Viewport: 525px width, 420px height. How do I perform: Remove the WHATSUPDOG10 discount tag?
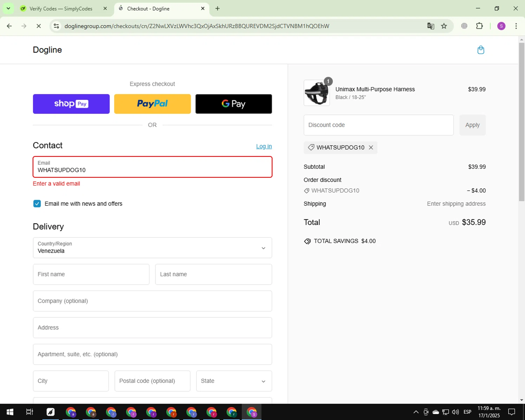(x=371, y=147)
